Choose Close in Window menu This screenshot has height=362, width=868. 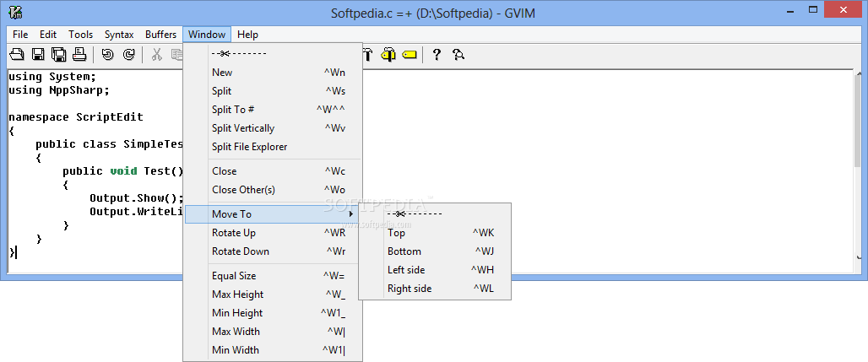273,171
